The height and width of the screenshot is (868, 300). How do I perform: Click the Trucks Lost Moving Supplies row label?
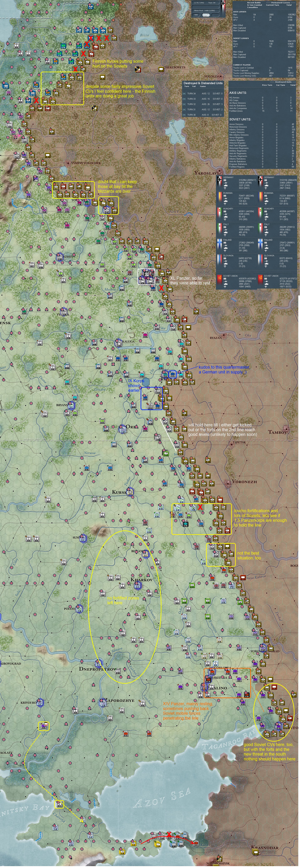click(x=246, y=73)
